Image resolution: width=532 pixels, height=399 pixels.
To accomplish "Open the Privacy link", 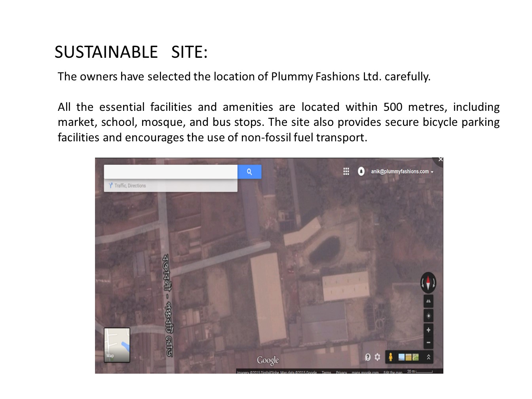I will pos(341,372).
